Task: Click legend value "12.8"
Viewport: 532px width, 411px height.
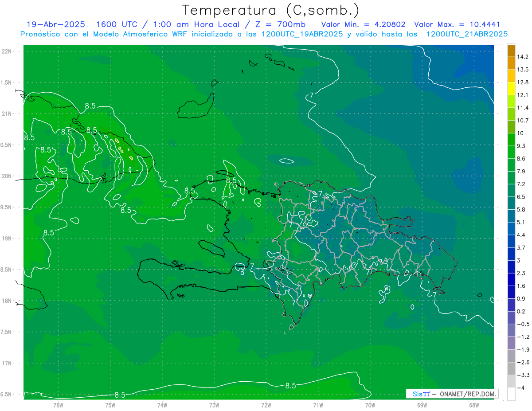Action: coord(523,82)
